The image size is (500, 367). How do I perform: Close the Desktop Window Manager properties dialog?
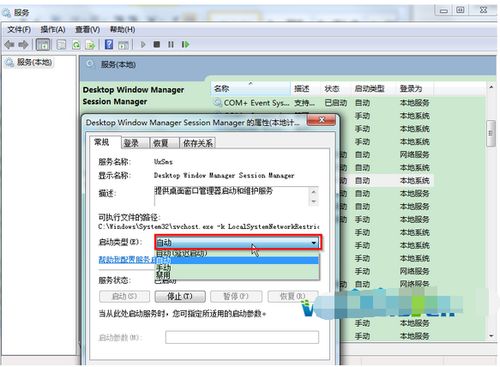321,120
